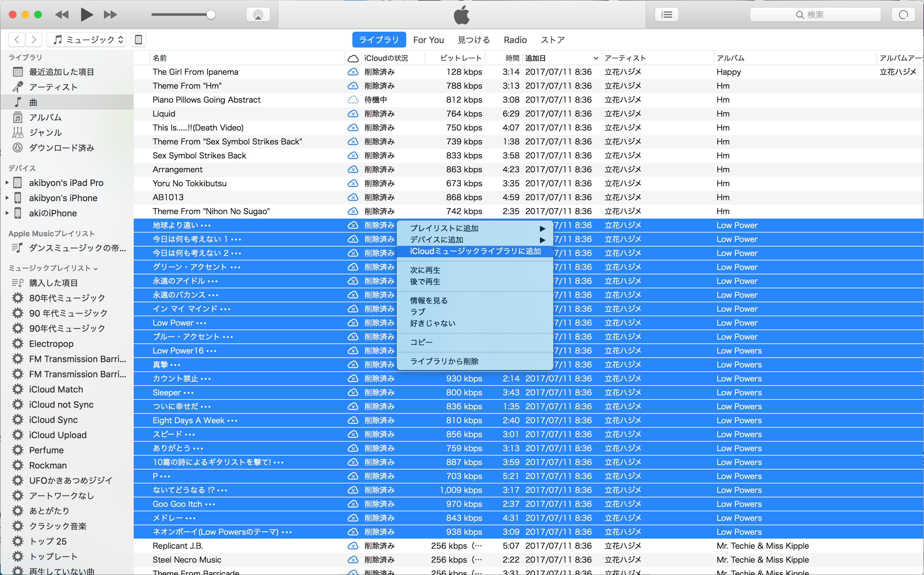
Task: Choose 情報を見る from context menu
Action: point(475,300)
